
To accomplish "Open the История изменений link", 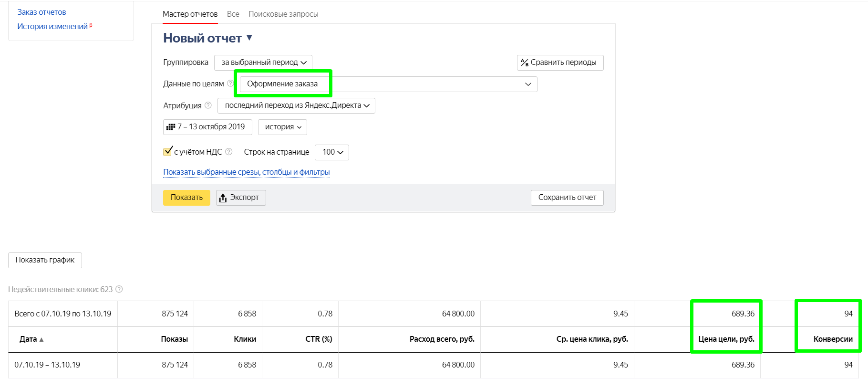I will click(x=52, y=26).
